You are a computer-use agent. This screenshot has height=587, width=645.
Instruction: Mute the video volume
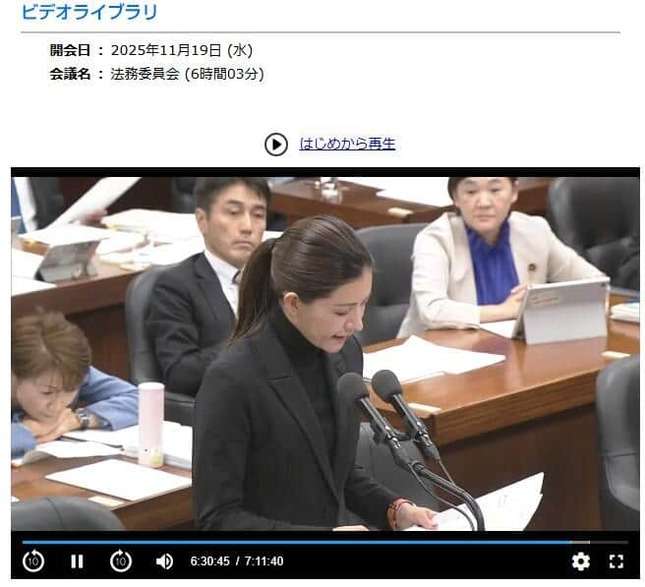(165, 561)
